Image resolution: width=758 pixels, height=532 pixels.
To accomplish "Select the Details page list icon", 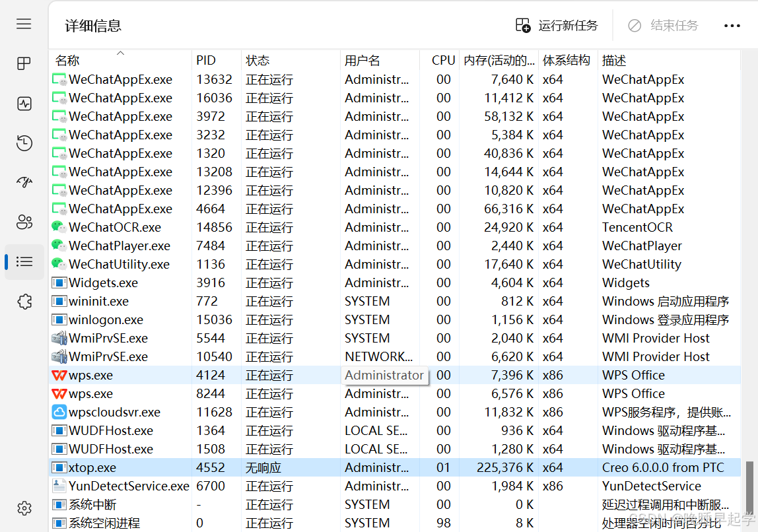I will click(x=24, y=261).
